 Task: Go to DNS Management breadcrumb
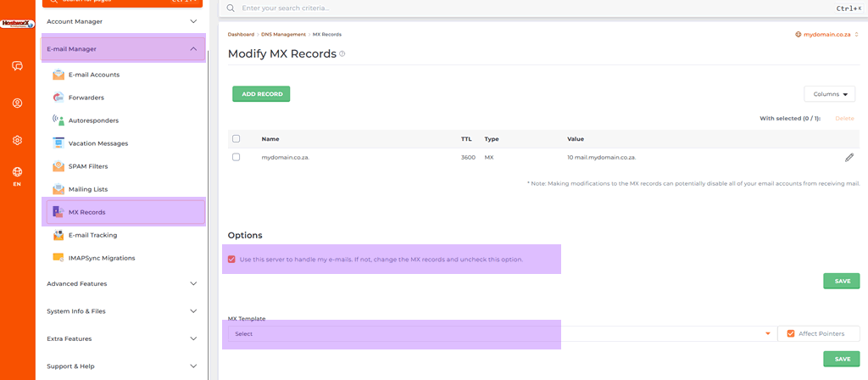click(283, 34)
